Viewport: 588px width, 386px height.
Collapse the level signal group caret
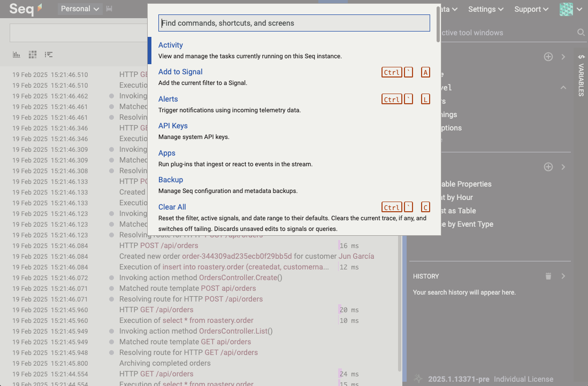point(563,88)
